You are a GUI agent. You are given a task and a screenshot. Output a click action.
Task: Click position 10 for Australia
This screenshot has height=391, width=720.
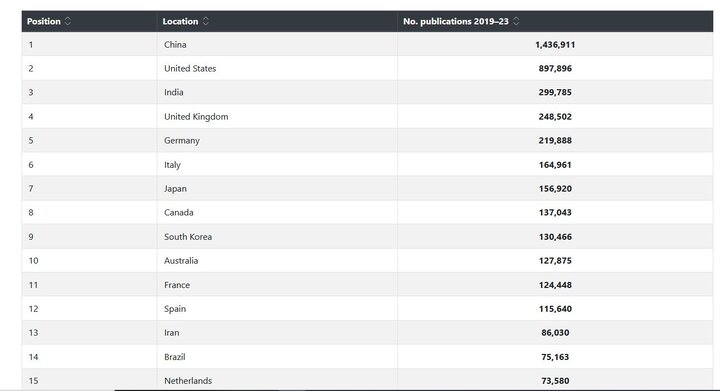pos(34,261)
